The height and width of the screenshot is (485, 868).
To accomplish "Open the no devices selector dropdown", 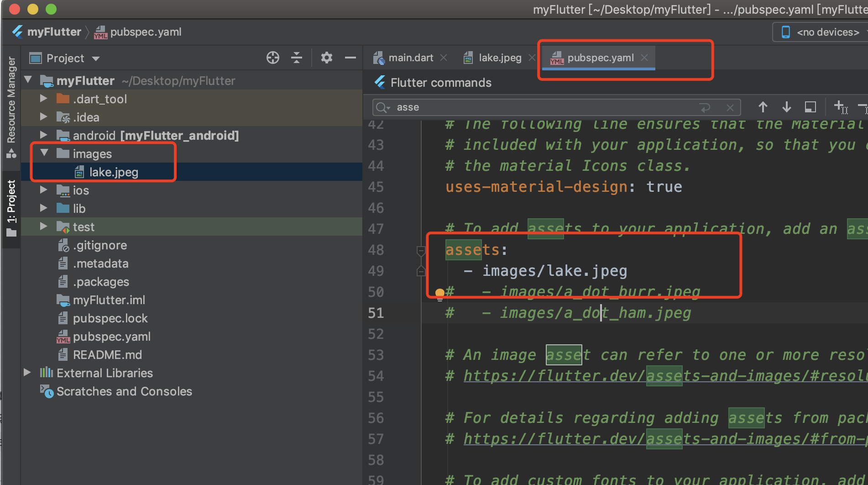I will pyautogui.click(x=821, y=32).
